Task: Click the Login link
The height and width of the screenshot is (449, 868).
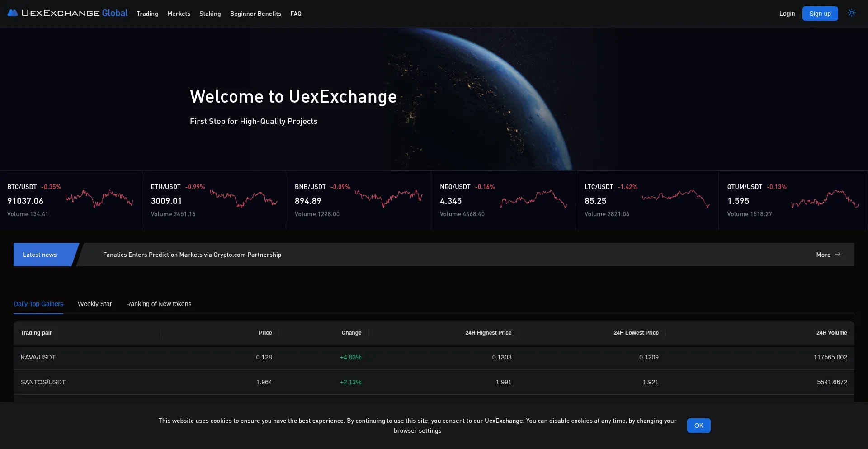Action: click(x=787, y=14)
